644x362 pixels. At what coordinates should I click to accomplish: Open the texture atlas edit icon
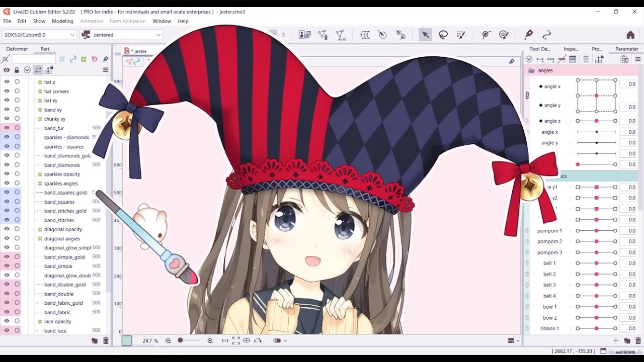pos(304,35)
